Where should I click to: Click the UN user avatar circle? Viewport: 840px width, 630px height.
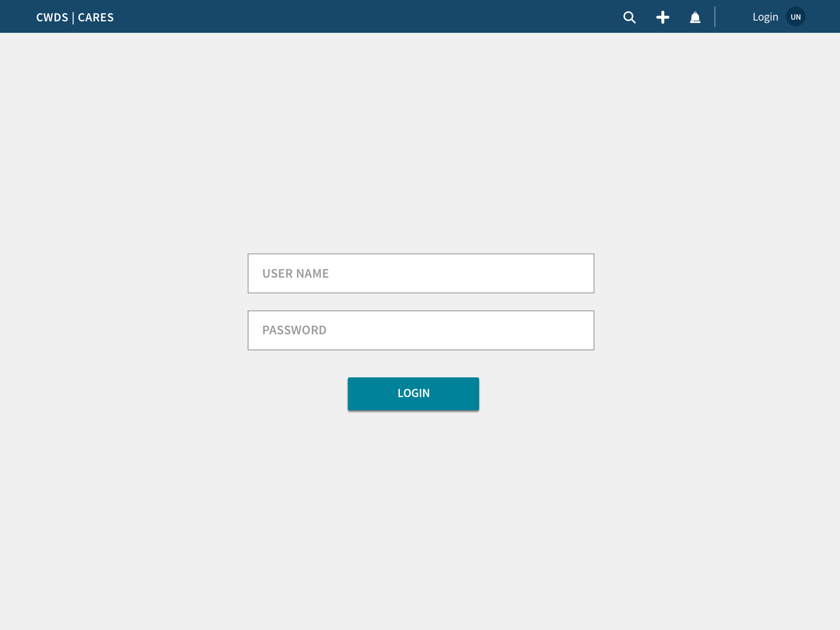[795, 17]
